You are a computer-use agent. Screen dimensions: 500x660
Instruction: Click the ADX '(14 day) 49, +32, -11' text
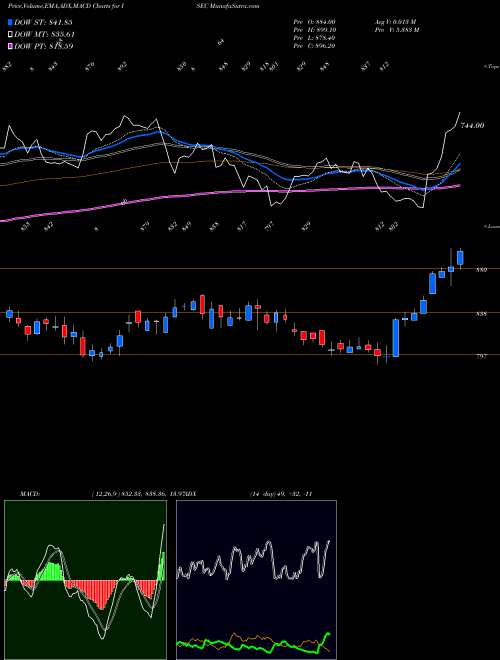coord(281,494)
